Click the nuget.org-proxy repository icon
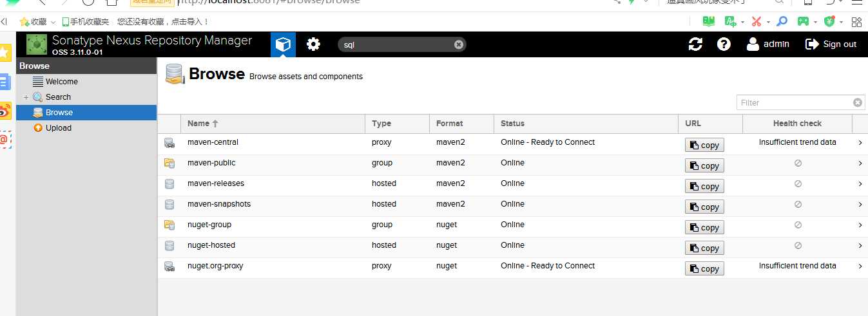The height and width of the screenshot is (316, 868). point(169,266)
